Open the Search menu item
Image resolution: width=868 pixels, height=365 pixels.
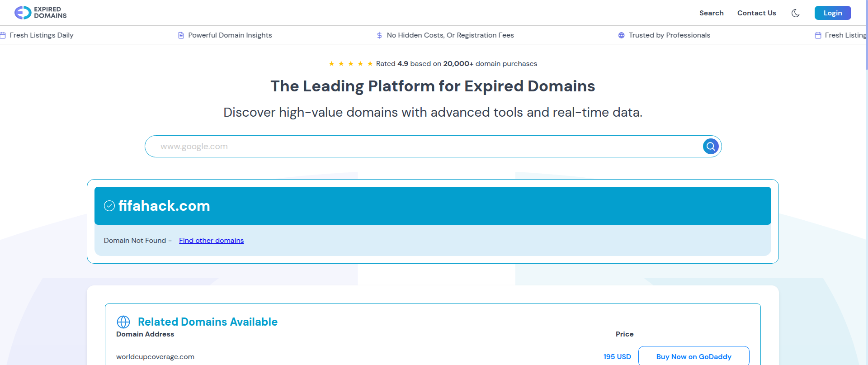[711, 13]
